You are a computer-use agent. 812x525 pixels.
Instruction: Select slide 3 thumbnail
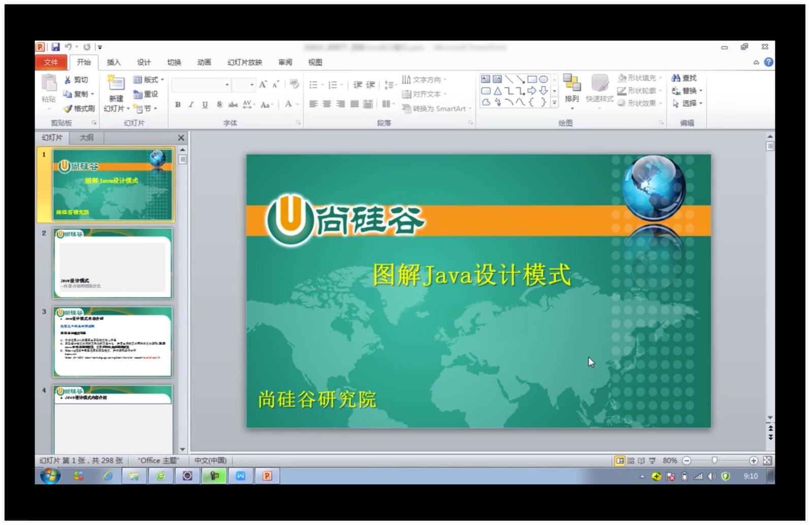coord(112,342)
